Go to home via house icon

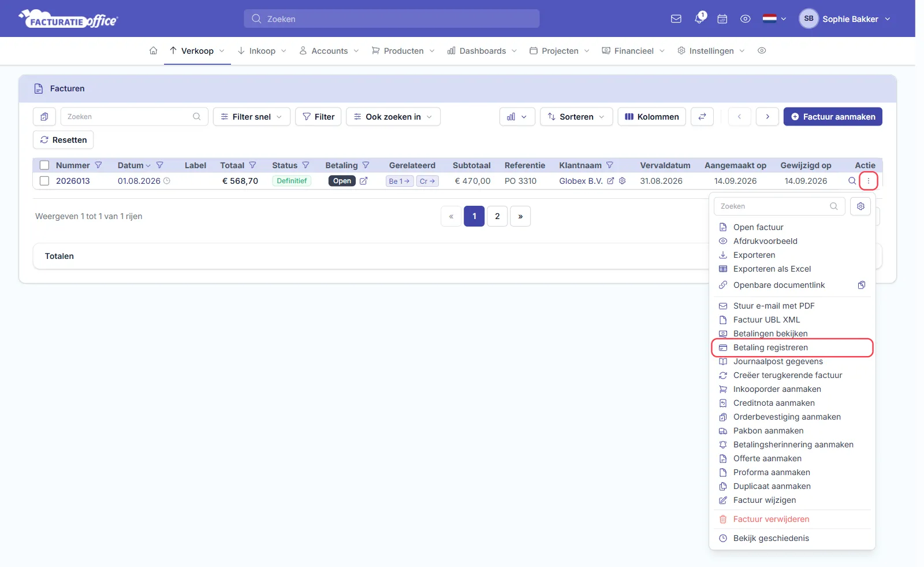point(153,51)
